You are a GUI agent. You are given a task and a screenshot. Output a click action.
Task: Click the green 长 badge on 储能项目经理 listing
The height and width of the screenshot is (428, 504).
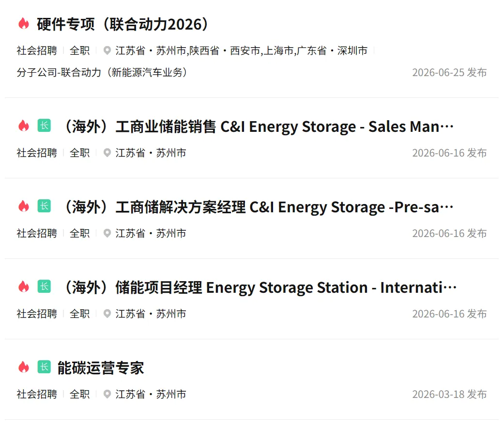click(x=44, y=286)
